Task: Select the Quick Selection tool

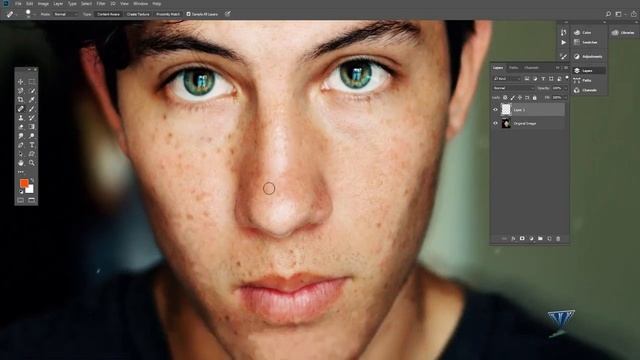Action: point(32,91)
